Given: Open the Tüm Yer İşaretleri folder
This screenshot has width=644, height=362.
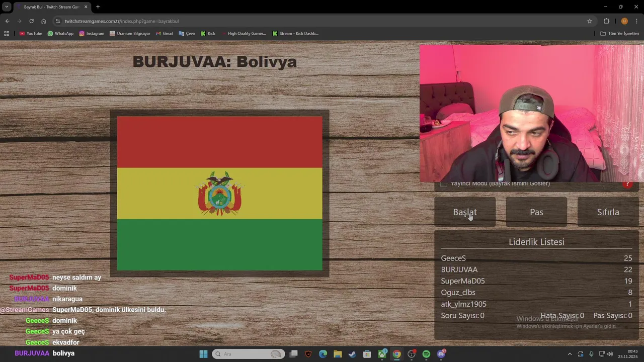Looking at the screenshot, I should pyautogui.click(x=619, y=34).
